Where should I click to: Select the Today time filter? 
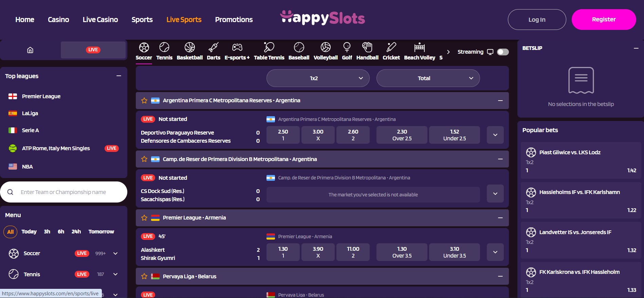[29, 232]
